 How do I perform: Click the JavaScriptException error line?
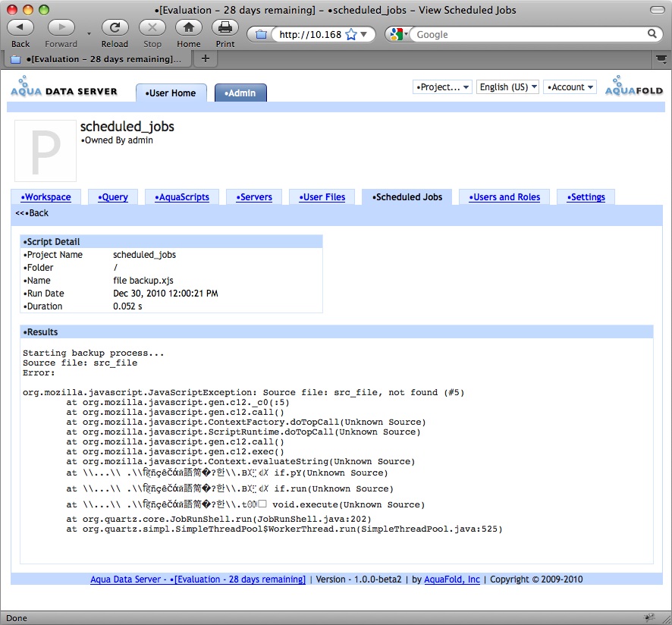point(243,392)
